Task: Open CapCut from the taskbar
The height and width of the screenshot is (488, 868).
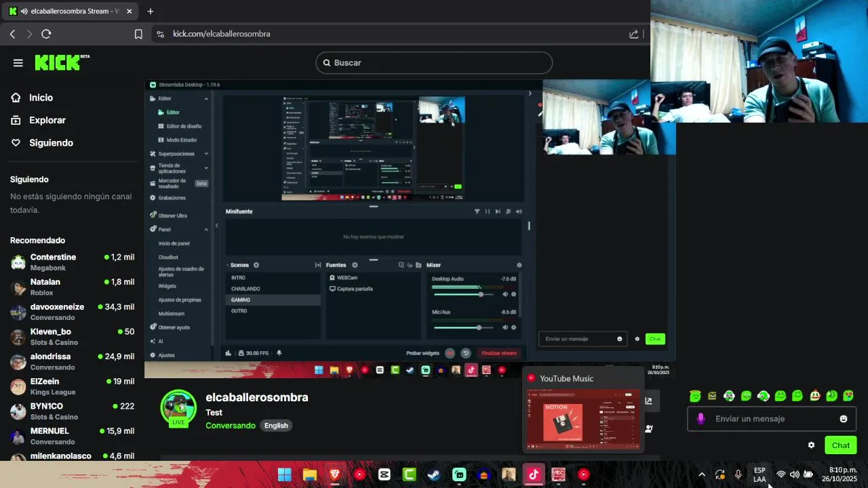Action: (384, 474)
